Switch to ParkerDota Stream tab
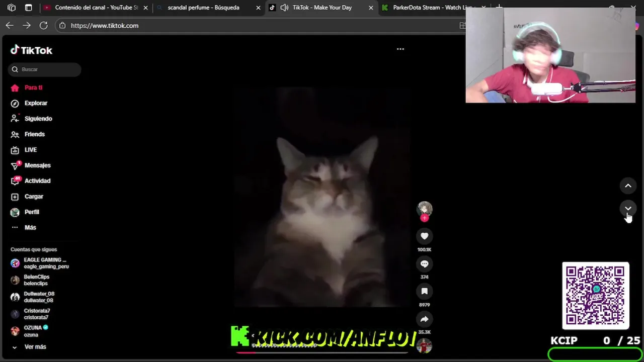The height and width of the screenshot is (362, 644). pyautogui.click(x=434, y=8)
